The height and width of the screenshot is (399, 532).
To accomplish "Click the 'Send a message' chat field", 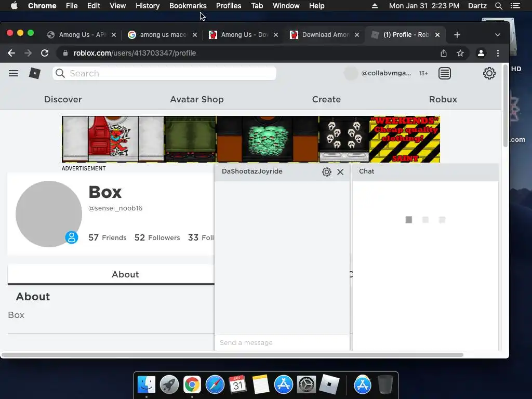I will tap(282, 343).
